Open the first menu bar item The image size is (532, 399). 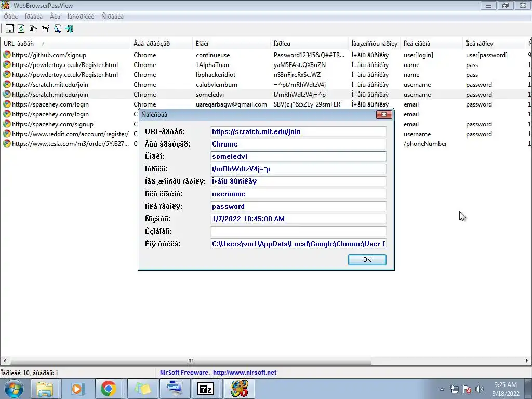[11, 16]
